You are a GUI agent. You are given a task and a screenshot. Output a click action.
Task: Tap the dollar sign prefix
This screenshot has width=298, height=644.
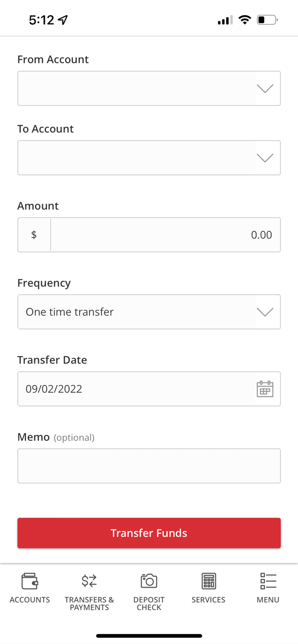34,235
